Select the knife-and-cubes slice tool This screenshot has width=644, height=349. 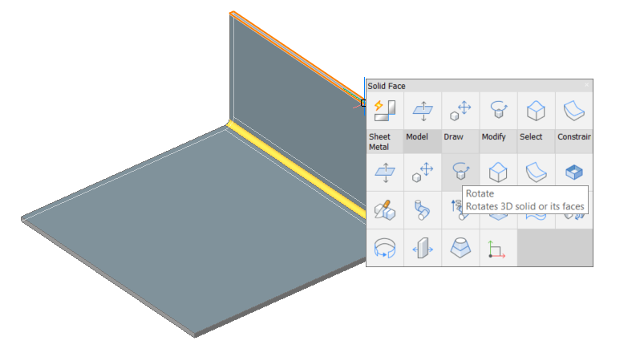click(385, 210)
